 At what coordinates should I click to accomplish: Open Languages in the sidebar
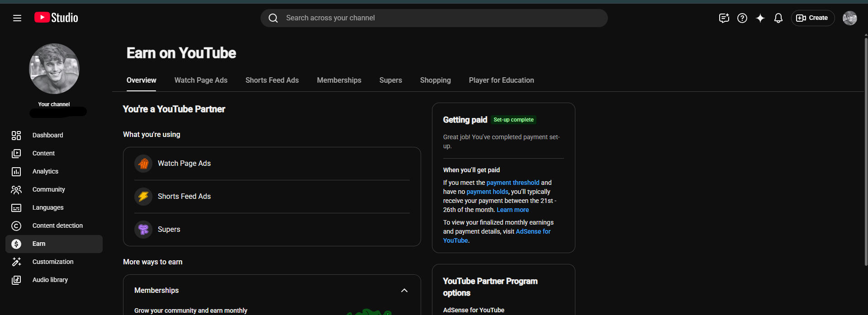pyautogui.click(x=54, y=207)
